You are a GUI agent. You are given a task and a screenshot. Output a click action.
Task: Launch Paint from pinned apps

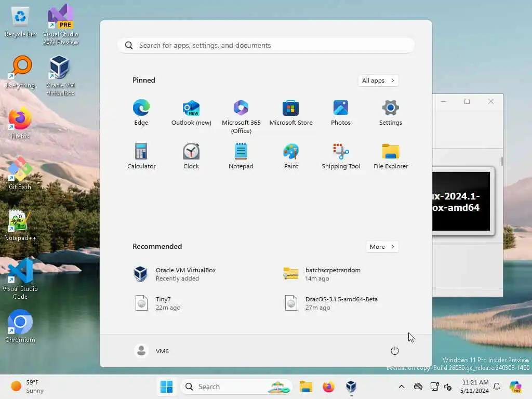(x=291, y=156)
